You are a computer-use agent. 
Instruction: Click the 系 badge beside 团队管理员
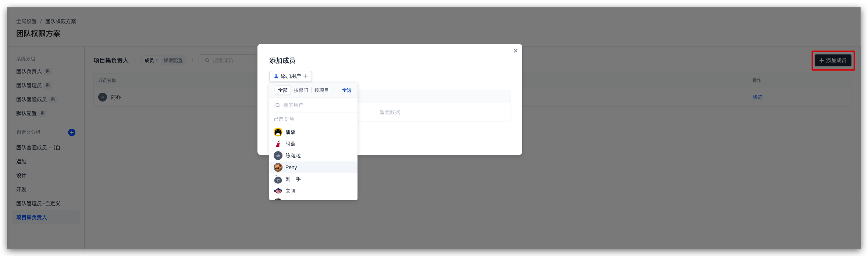[48, 85]
